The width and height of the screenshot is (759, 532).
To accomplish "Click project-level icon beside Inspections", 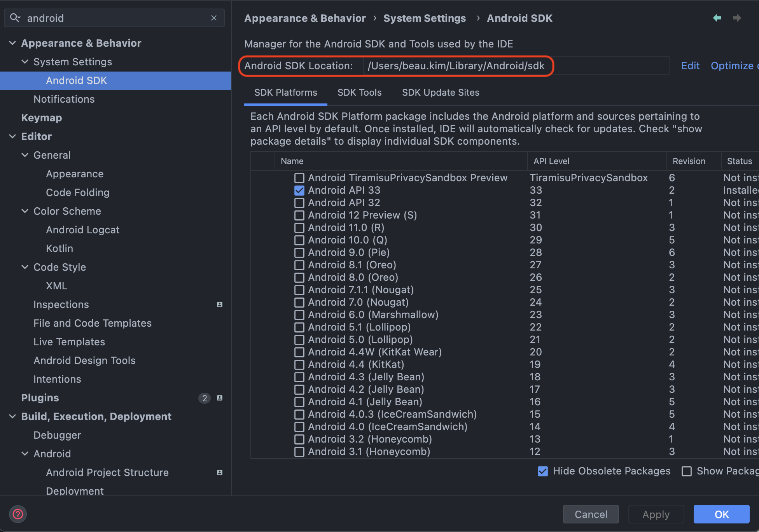I will point(220,304).
